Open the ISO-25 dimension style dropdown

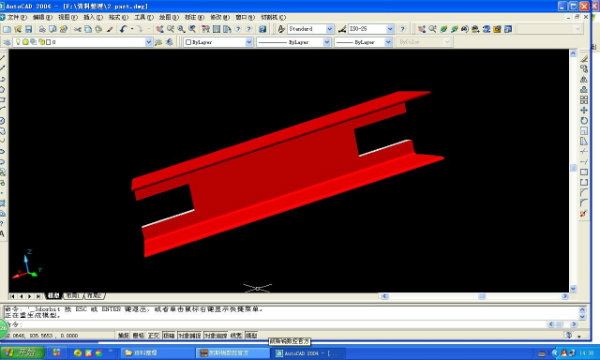coord(371,29)
